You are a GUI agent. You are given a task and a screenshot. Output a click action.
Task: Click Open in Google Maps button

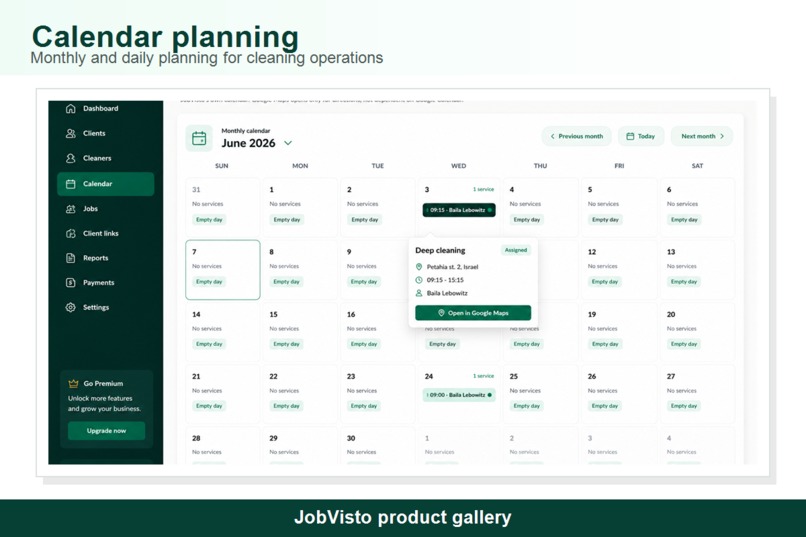pyautogui.click(x=473, y=313)
